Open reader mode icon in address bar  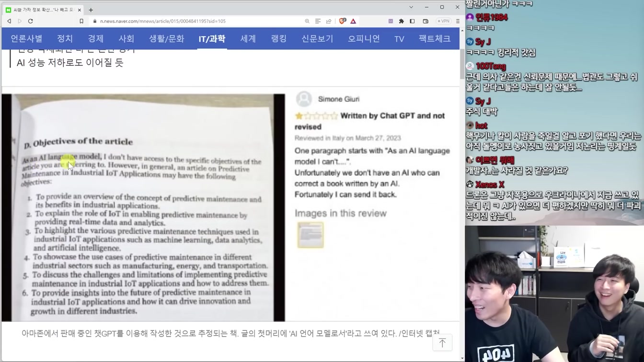[318, 21]
